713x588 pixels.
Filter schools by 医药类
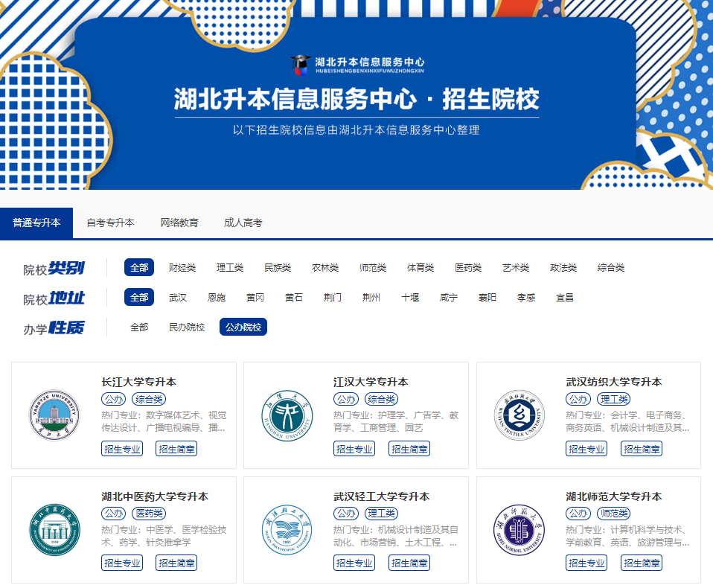(x=468, y=268)
